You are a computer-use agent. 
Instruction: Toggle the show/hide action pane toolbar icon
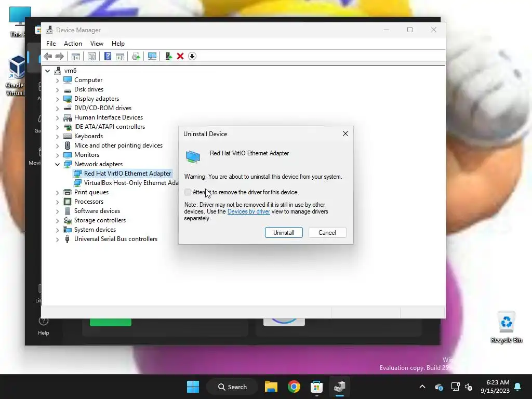(x=120, y=56)
